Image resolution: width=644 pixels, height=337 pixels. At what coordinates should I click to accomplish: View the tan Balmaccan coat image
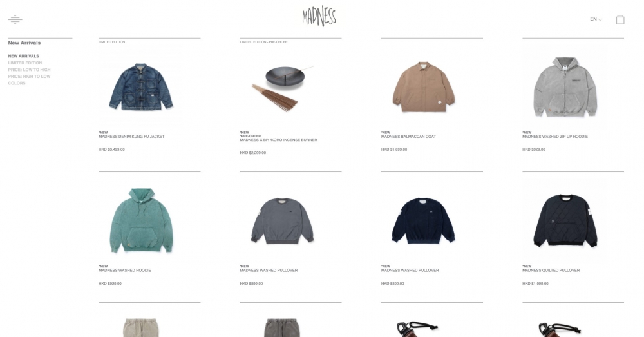coord(424,87)
